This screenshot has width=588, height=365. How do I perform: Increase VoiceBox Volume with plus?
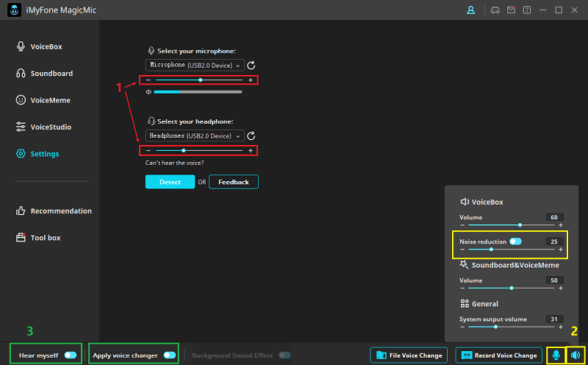point(561,225)
